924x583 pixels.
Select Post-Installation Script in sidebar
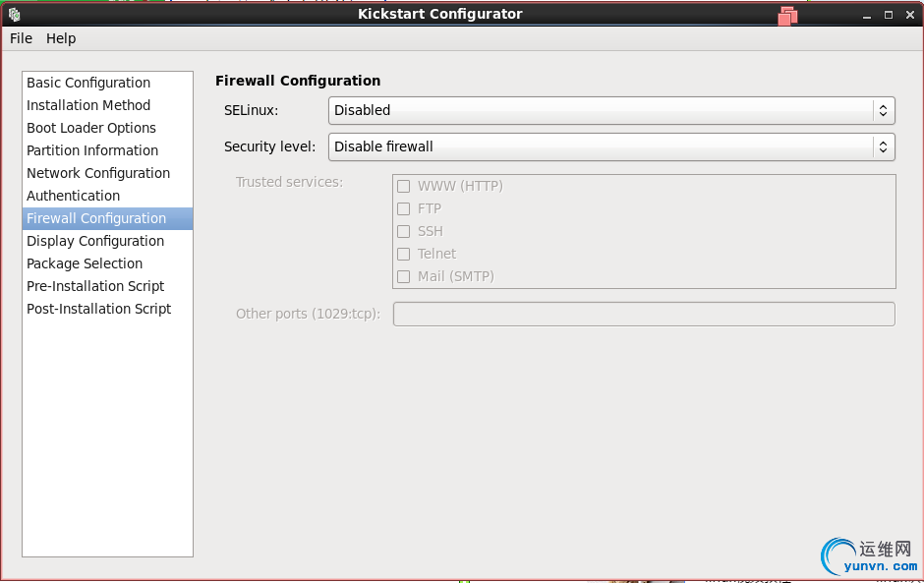[x=98, y=309]
